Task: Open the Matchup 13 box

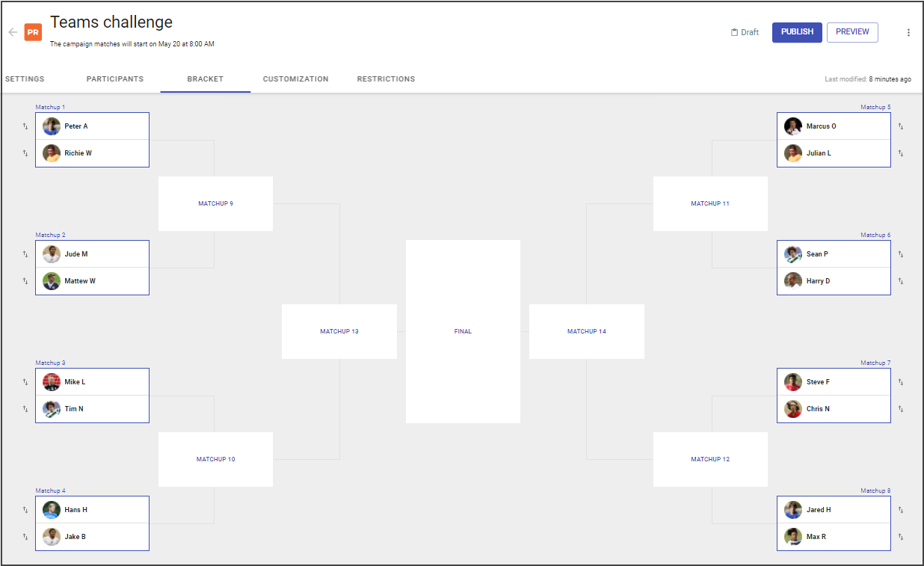Action: click(339, 331)
